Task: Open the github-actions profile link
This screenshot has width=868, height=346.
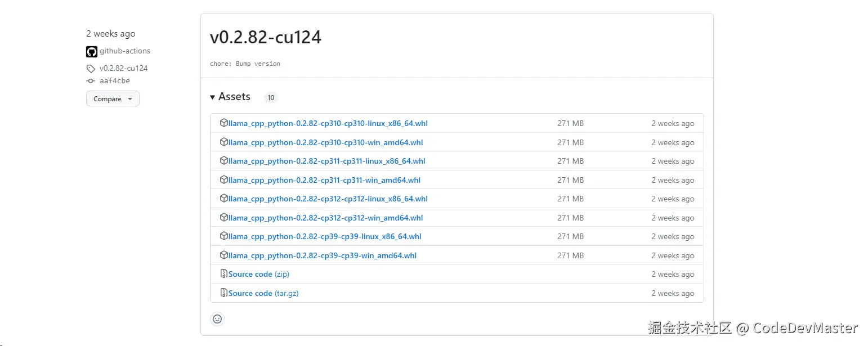Action: click(125, 51)
